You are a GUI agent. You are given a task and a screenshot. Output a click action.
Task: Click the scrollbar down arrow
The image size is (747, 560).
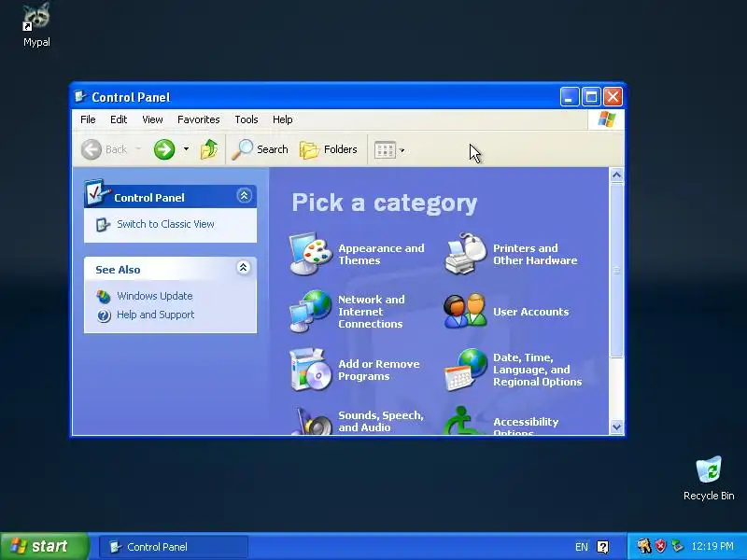click(616, 427)
